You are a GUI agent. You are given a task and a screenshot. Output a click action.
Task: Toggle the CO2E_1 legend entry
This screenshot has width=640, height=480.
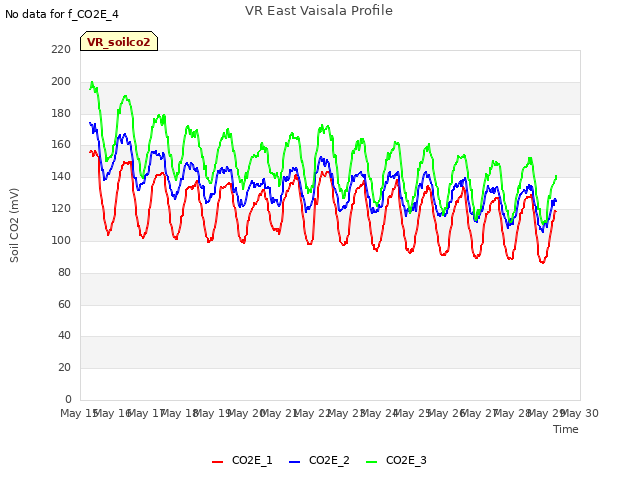242,460
